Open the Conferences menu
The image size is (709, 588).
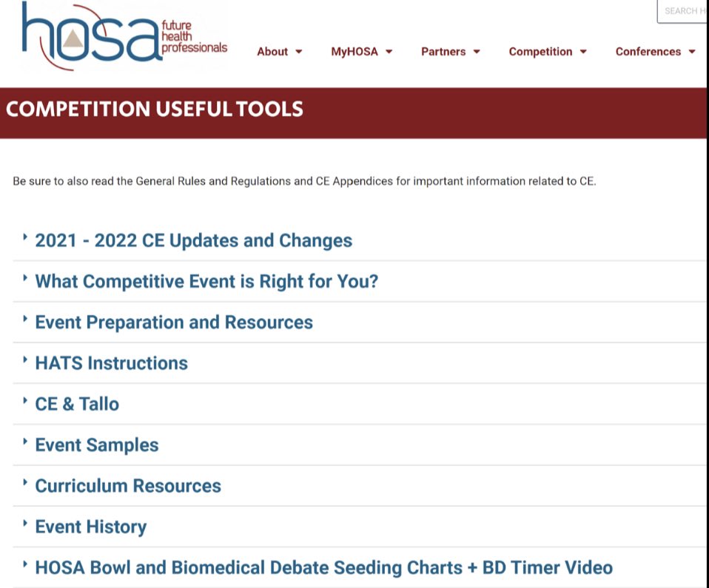point(655,52)
